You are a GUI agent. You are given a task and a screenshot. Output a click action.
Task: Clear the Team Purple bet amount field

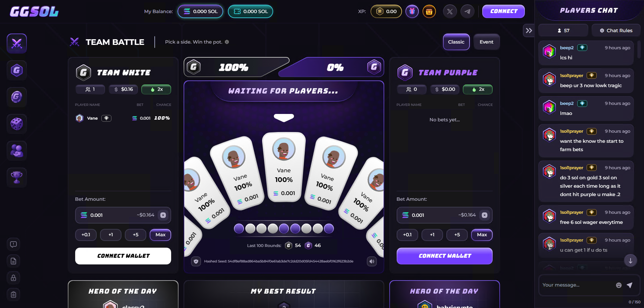[x=485, y=215]
